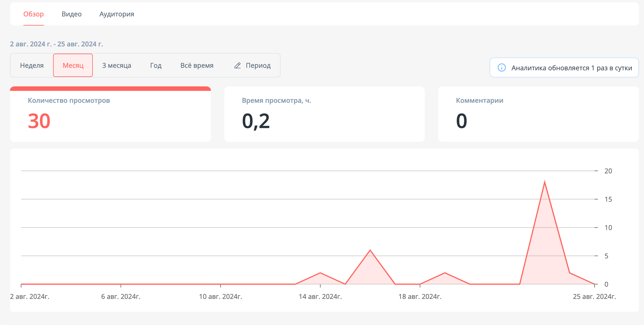Click the x-axis label 14 авг. 2024г.

320,297
